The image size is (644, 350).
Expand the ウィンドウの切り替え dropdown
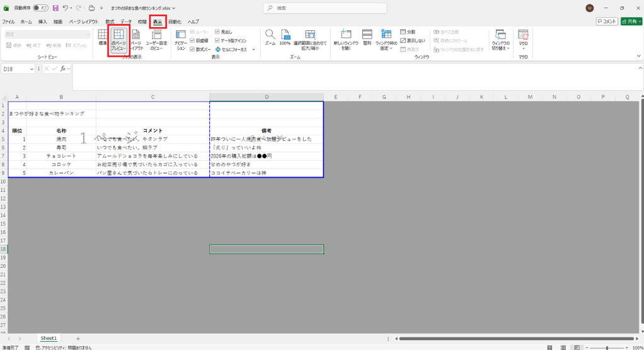coord(500,40)
